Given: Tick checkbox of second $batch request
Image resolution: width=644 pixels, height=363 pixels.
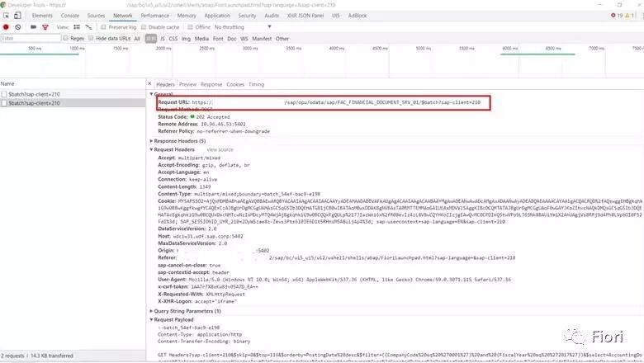Looking at the screenshot, I should (4, 103).
